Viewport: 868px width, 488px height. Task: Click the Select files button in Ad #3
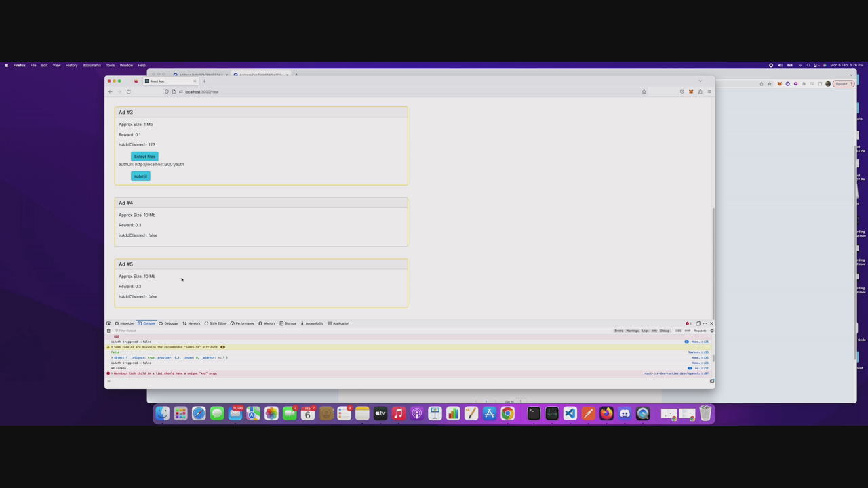pyautogui.click(x=144, y=157)
